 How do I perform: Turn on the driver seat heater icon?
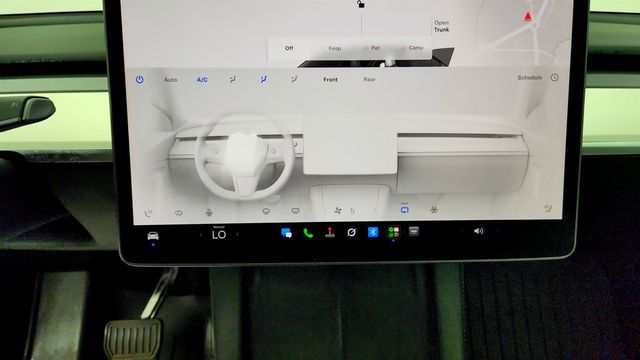[x=149, y=213]
